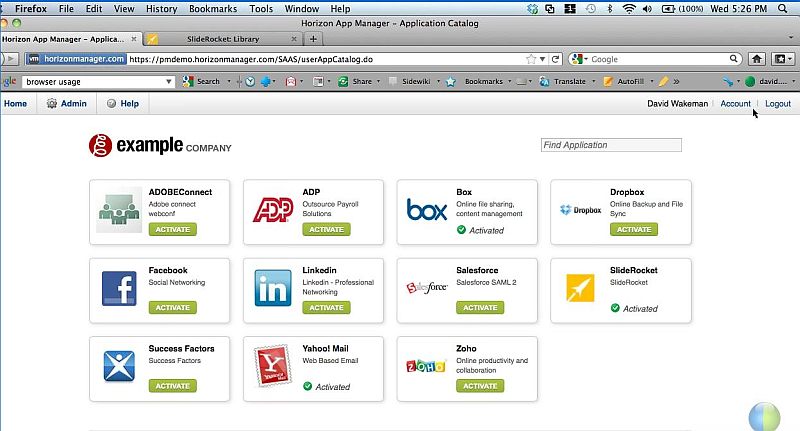800x431 pixels.
Task: Open the Bookmarks menu in menu bar
Action: (213, 9)
